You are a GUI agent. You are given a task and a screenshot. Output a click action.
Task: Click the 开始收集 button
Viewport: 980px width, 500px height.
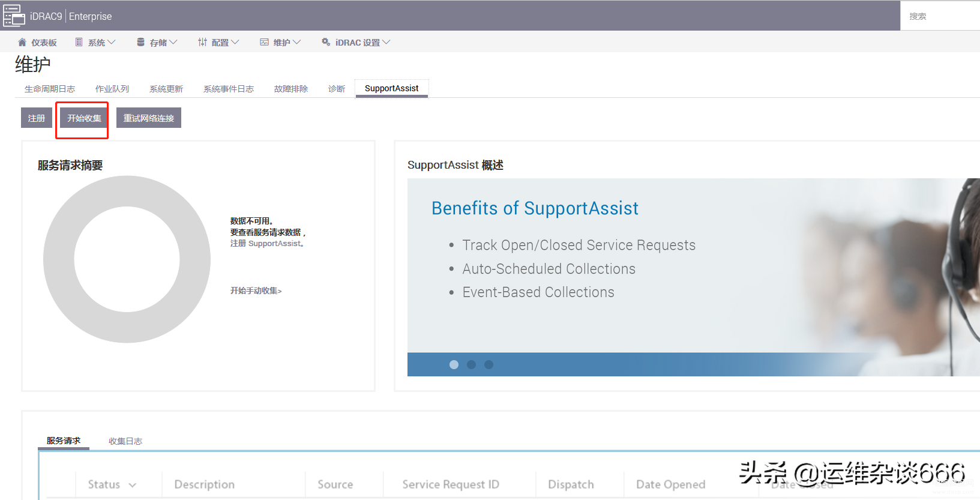pos(84,118)
